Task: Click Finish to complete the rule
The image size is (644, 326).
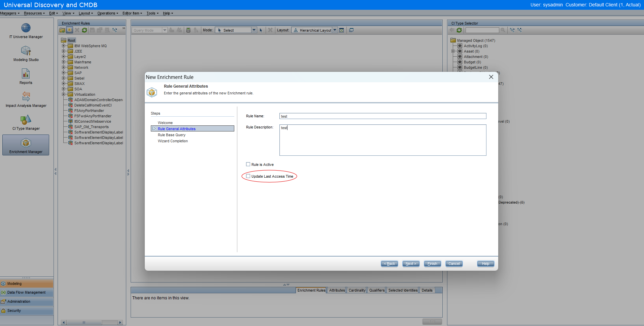Action: click(432, 264)
